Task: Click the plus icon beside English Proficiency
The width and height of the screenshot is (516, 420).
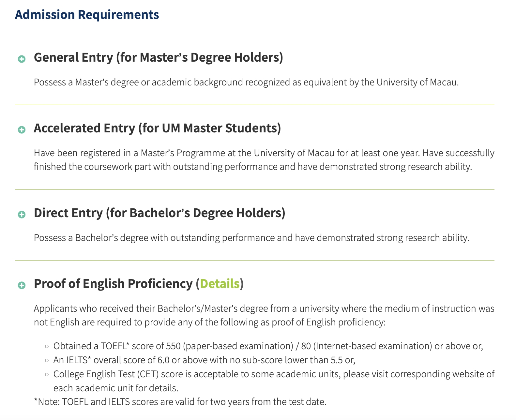Action: point(22,285)
